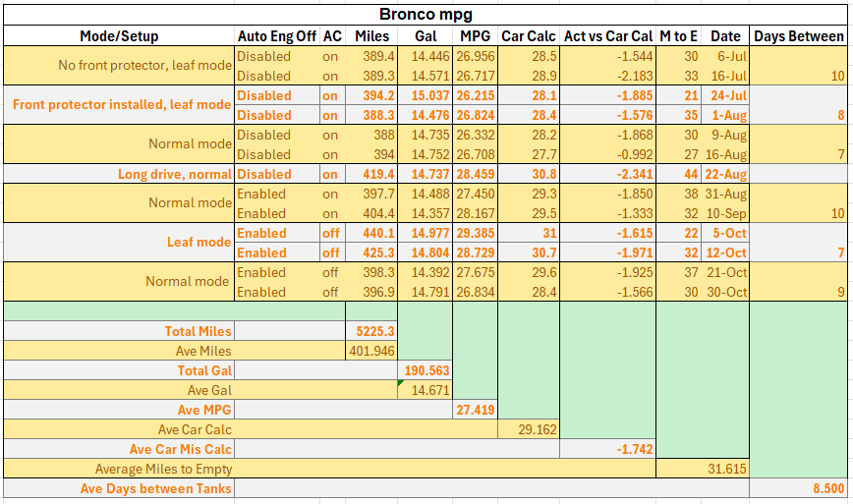
Task: Click the 'Car Calc' header cell
Action: click(x=529, y=36)
